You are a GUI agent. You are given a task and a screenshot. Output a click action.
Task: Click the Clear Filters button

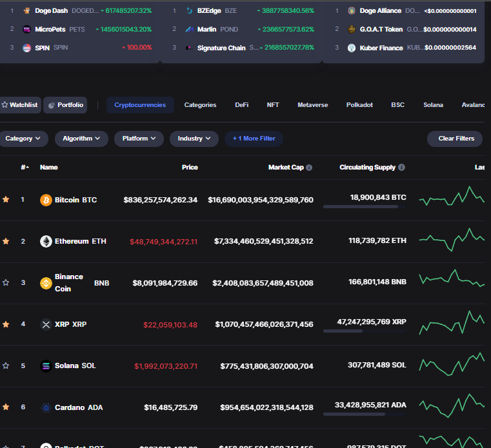tap(455, 139)
